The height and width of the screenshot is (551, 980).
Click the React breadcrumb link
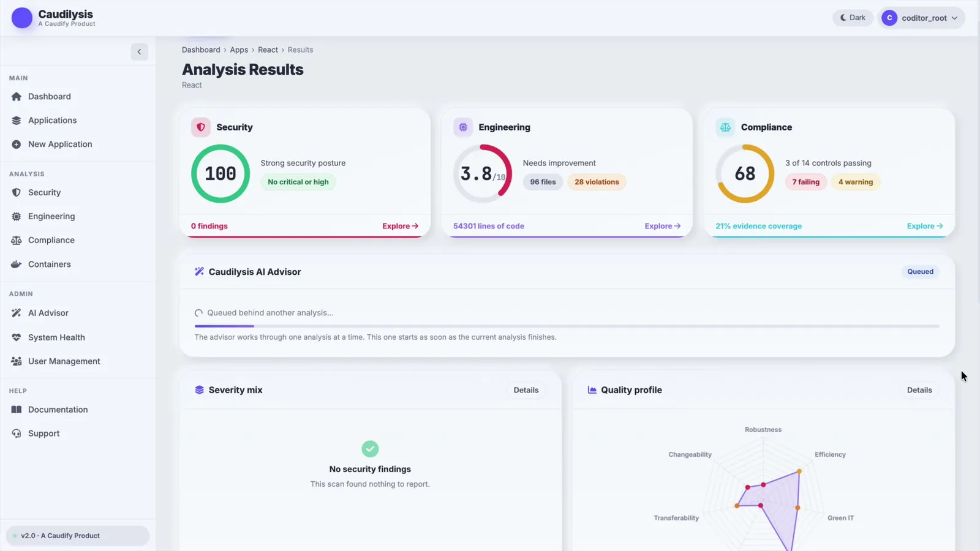[268, 50]
